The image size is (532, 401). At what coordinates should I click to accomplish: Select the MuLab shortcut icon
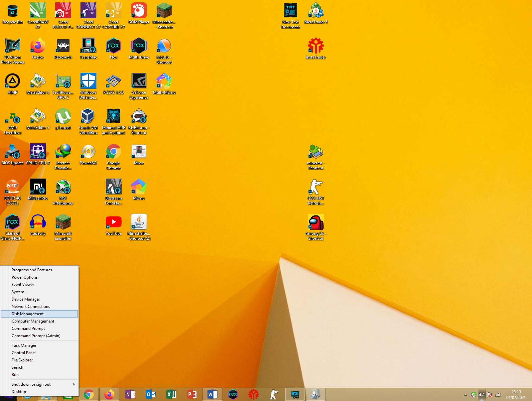pyautogui.click(x=164, y=51)
